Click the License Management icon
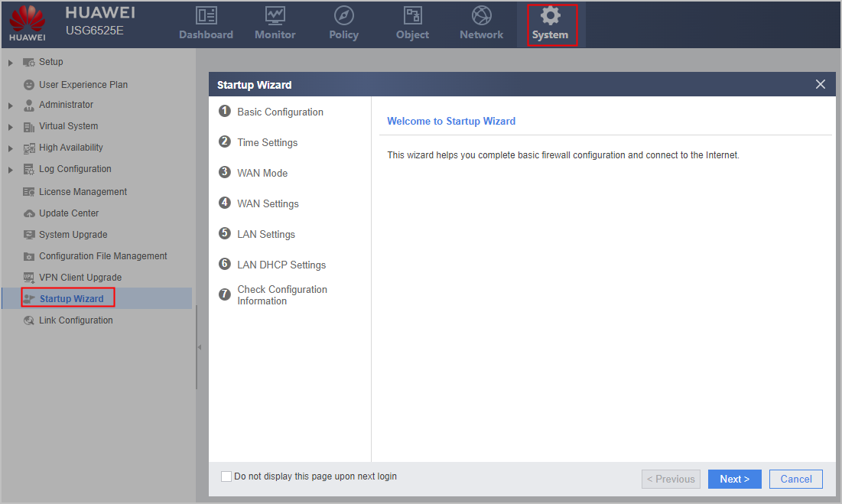 [x=29, y=192]
